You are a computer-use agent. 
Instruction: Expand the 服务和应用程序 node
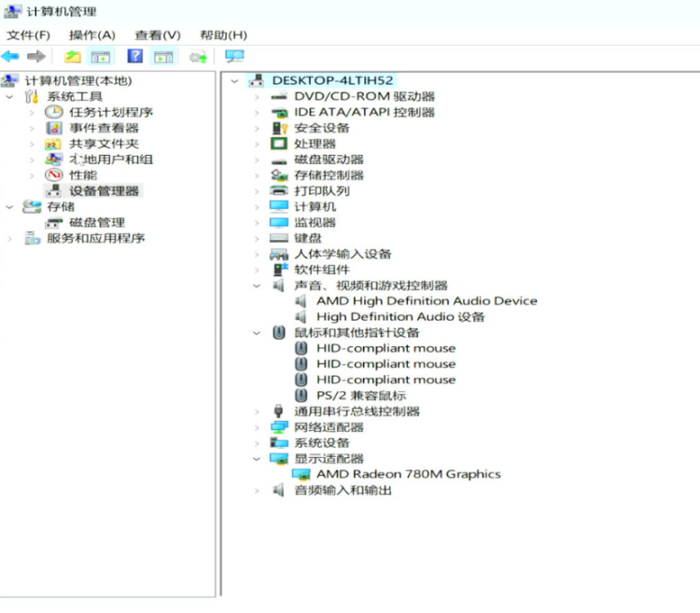tap(9, 238)
